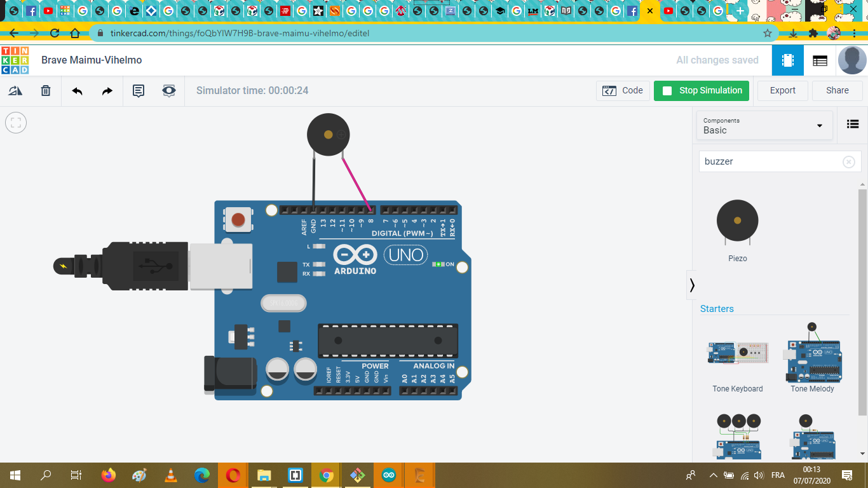Click the Simulator time readout
Image resolution: width=868 pixels, height=488 pixels.
pyautogui.click(x=252, y=91)
